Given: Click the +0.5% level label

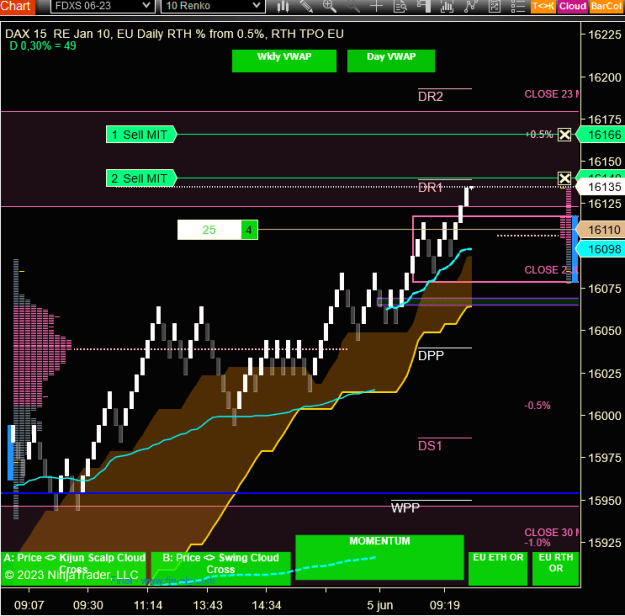Looking at the screenshot, I should pos(539,134).
